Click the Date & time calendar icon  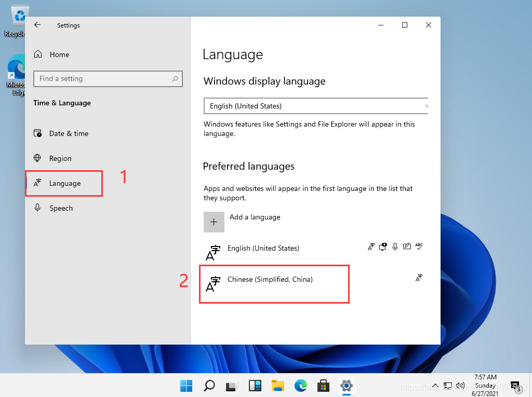pyautogui.click(x=37, y=133)
